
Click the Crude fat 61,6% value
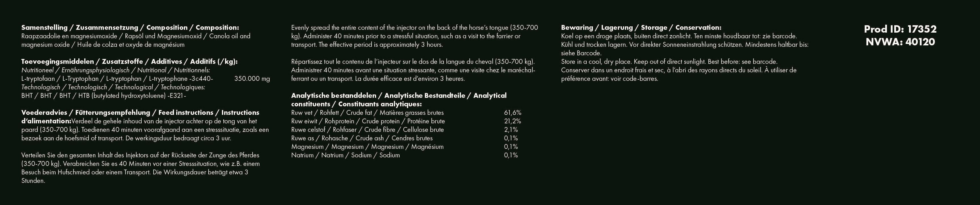(512, 113)
